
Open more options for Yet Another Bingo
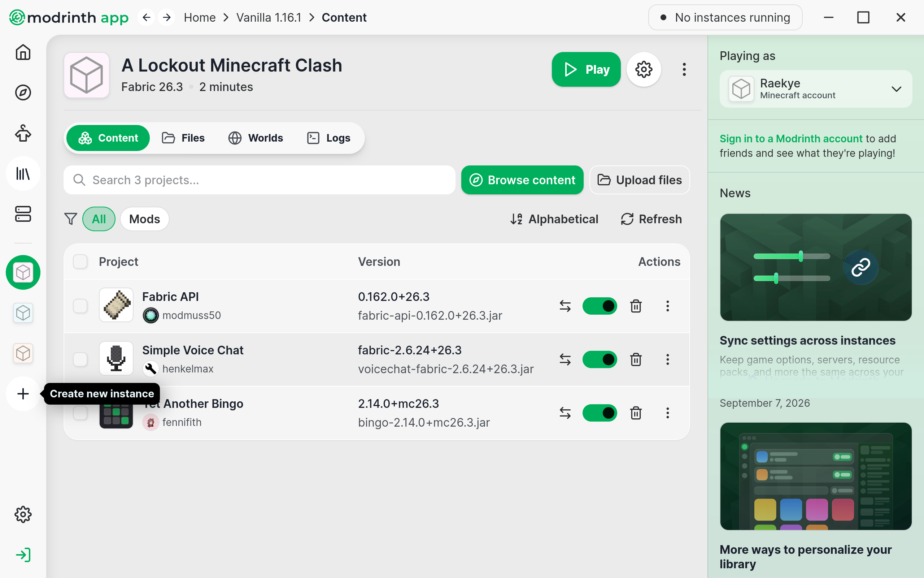pyautogui.click(x=667, y=413)
